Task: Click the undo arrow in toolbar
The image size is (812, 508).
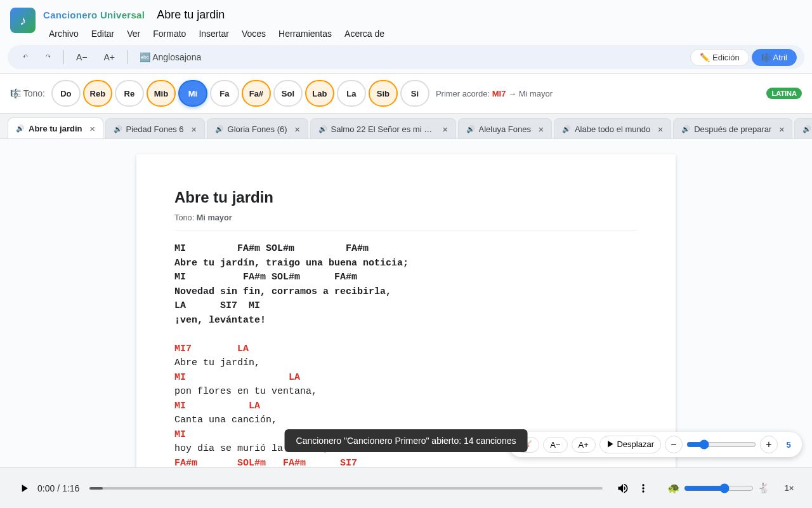Action: (25, 57)
